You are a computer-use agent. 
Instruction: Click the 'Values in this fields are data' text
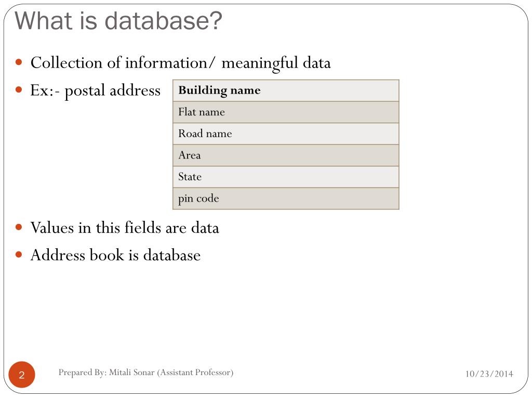tap(125, 228)
